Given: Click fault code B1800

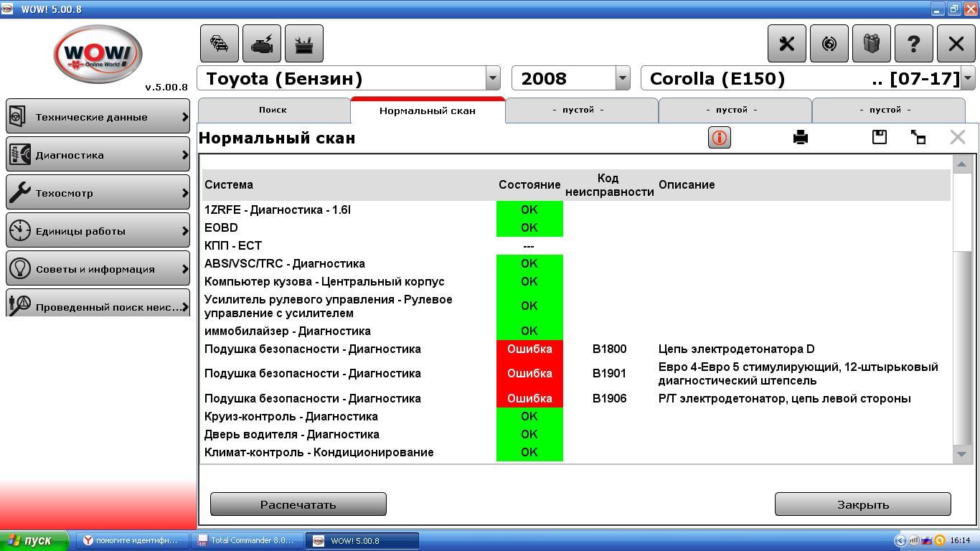Looking at the screenshot, I should [x=610, y=349].
